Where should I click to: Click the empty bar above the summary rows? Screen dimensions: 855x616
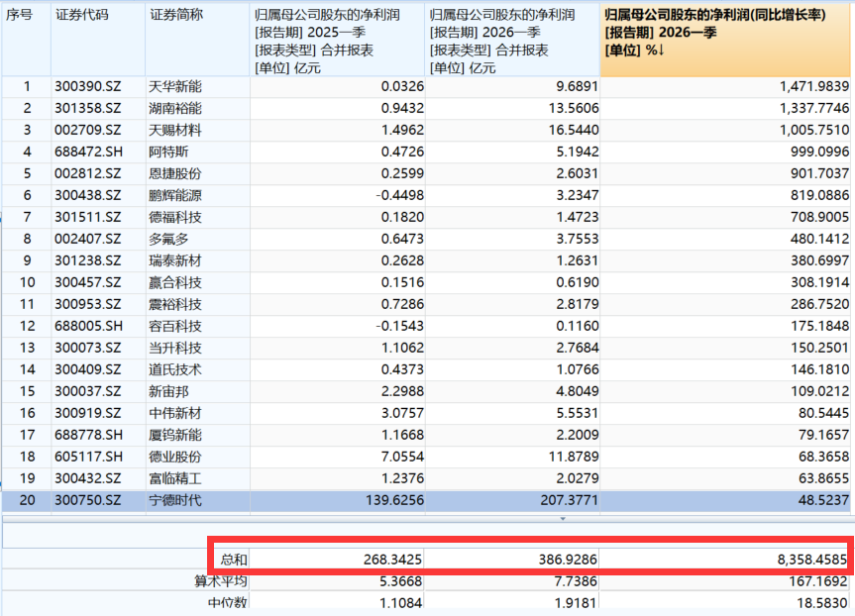click(426, 535)
